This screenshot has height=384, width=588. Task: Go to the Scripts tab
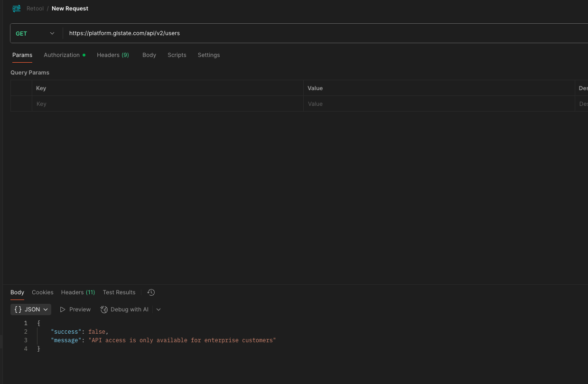click(177, 55)
